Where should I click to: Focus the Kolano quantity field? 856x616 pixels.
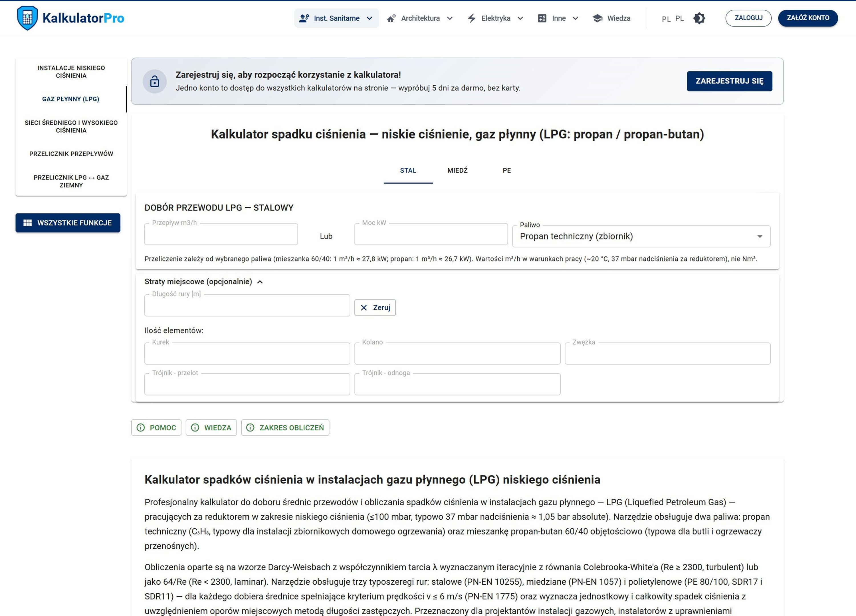click(457, 353)
